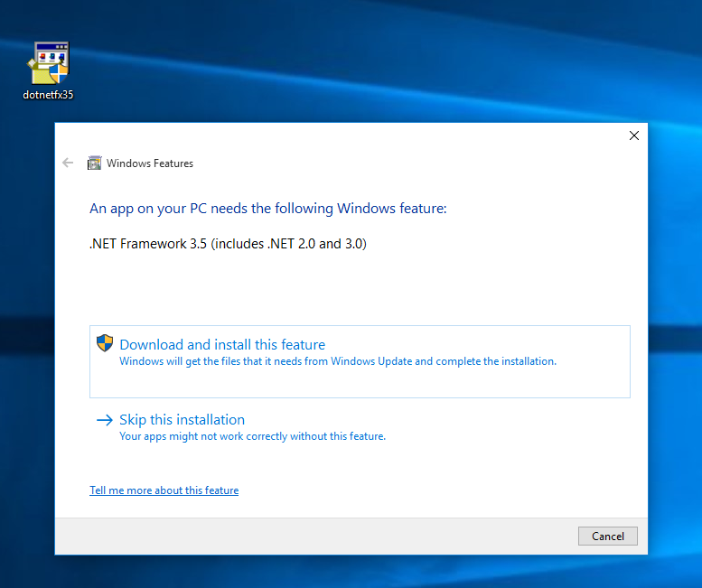Close the Windows Features dialog
This screenshot has height=588, width=702.
(x=634, y=135)
